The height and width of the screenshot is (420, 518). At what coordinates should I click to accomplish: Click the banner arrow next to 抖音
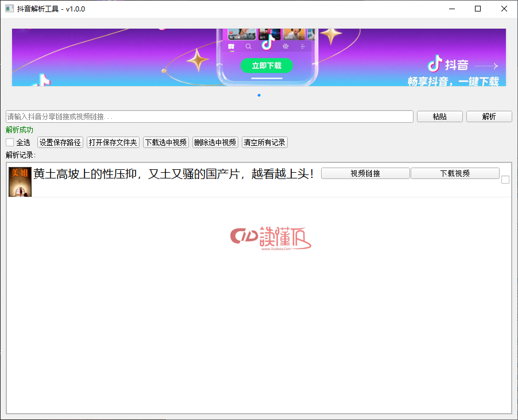486,66
